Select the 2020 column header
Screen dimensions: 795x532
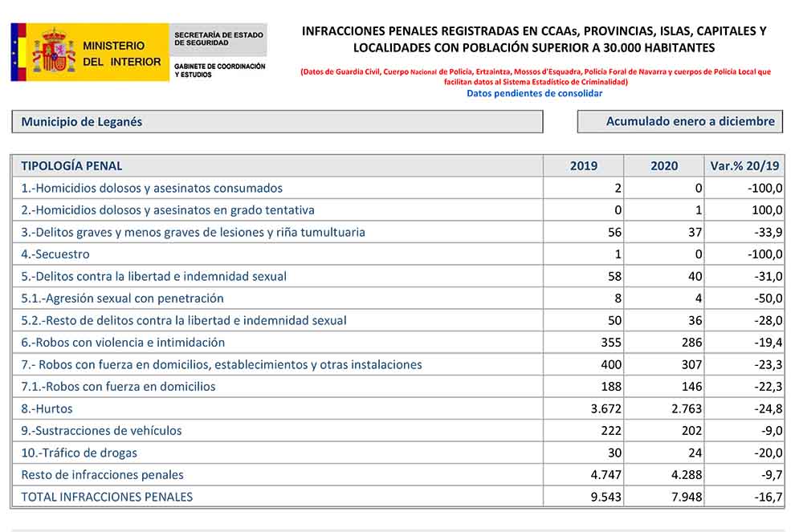click(x=663, y=166)
